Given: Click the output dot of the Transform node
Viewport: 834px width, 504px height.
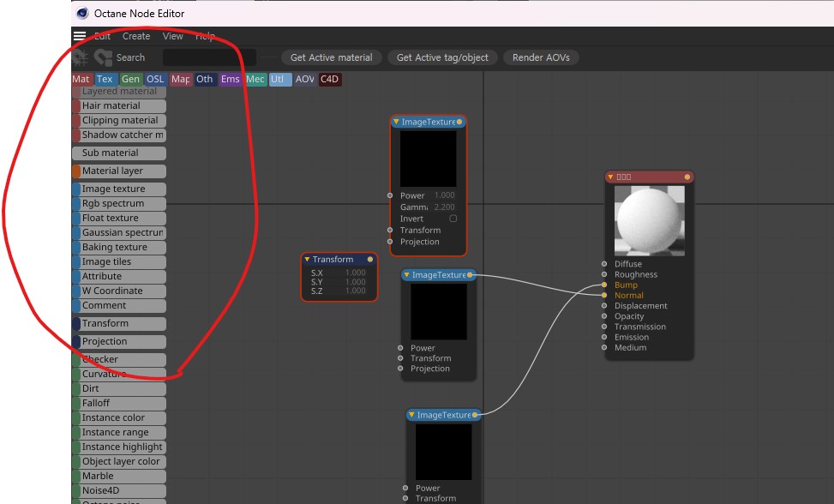Looking at the screenshot, I should pyautogui.click(x=370, y=260).
